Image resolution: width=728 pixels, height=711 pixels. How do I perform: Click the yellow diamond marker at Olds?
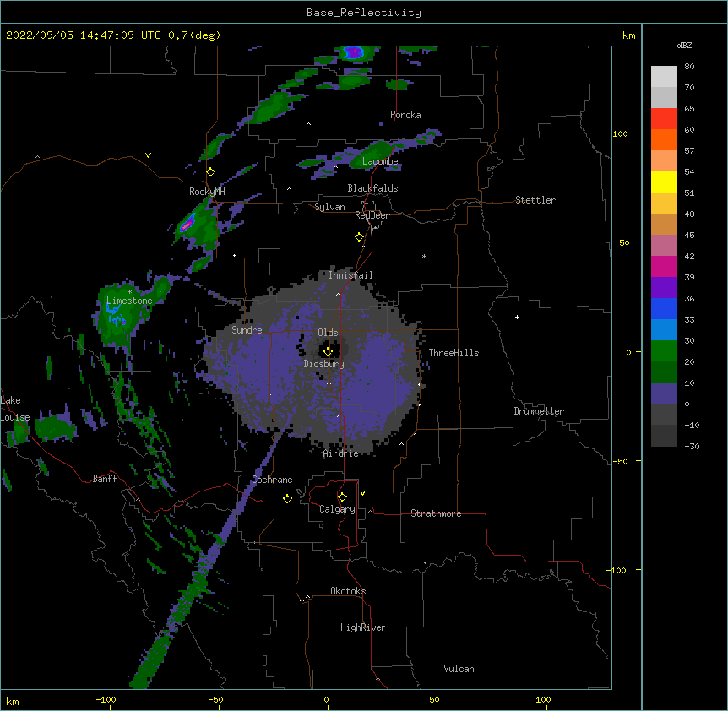[x=328, y=351]
